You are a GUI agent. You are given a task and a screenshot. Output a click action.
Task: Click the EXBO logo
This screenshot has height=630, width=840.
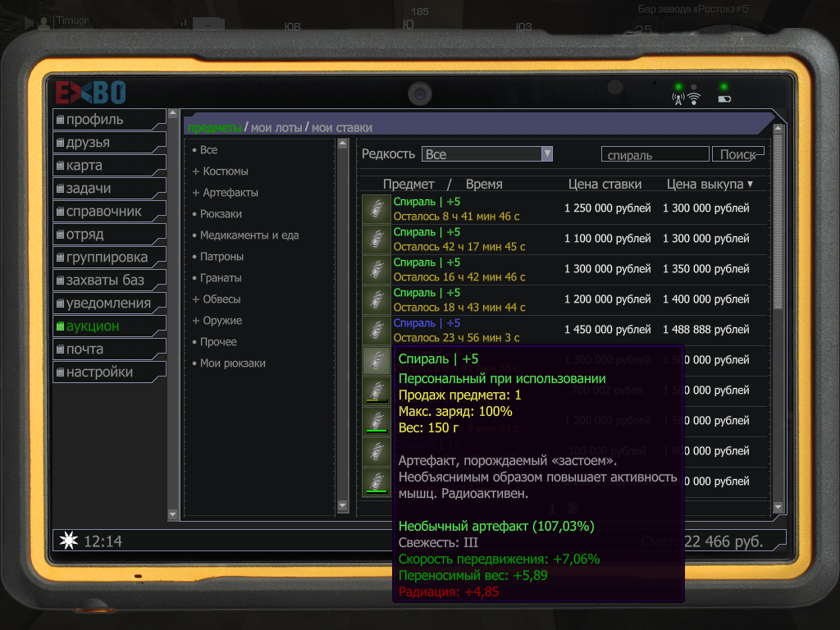(x=90, y=93)
